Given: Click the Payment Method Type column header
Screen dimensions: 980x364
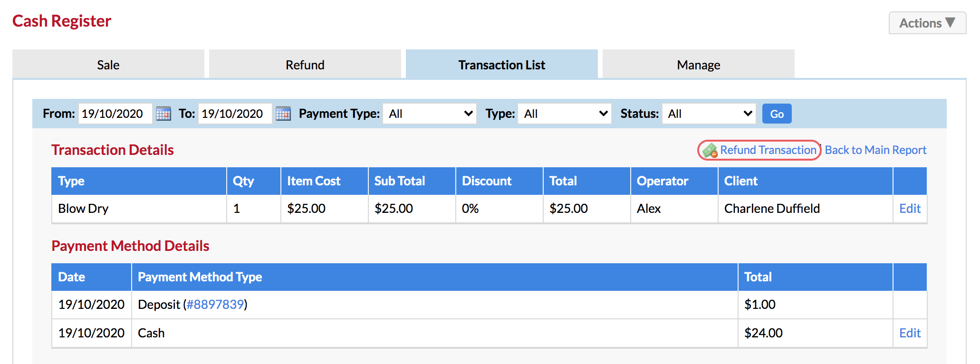Looking at the screenshot, I should click(434, 277).
